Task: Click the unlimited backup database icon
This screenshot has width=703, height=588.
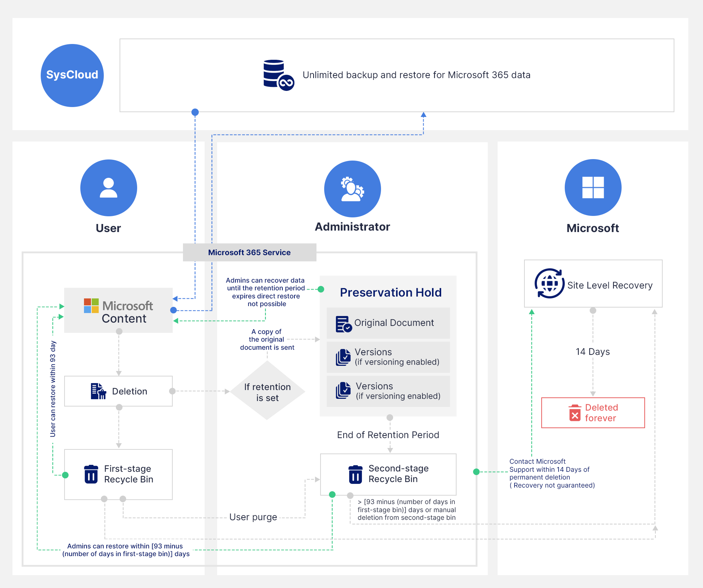Action: click(278, 75)
